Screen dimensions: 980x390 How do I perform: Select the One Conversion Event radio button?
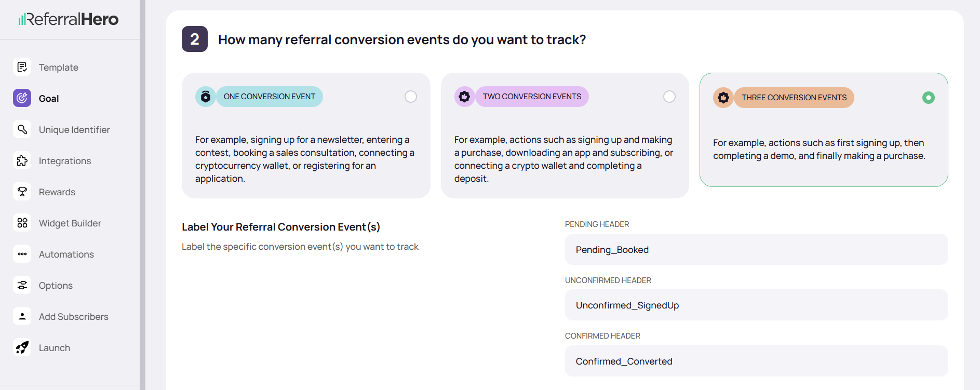[x=411, y=97]
